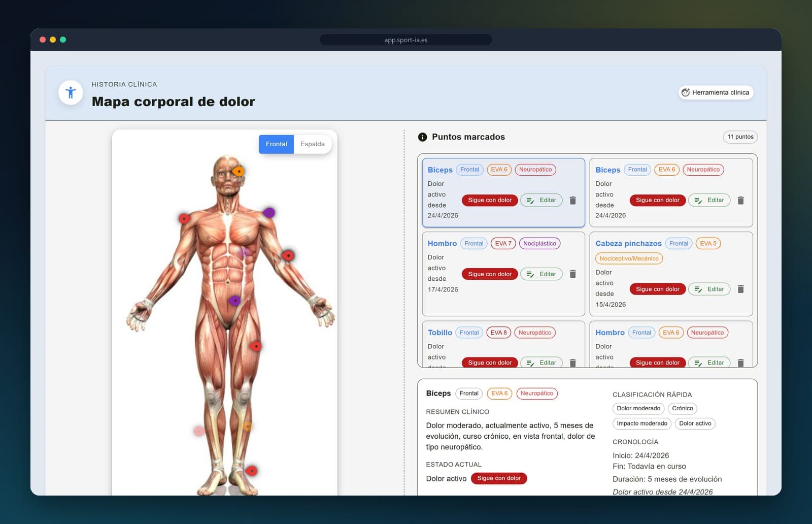Click the accessibility body icon in header
Image resolution: width=812 pixels, height=524 pixels.
point(71,92)
